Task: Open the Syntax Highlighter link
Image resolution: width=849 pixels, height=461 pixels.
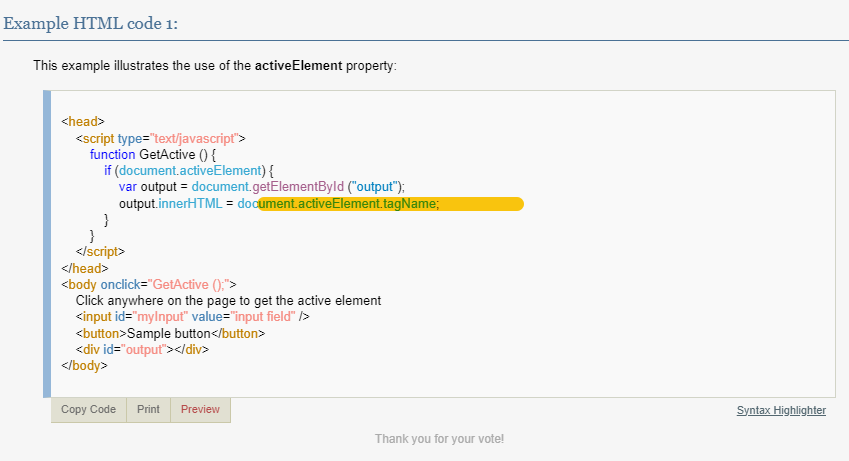Action: [781, 411]
